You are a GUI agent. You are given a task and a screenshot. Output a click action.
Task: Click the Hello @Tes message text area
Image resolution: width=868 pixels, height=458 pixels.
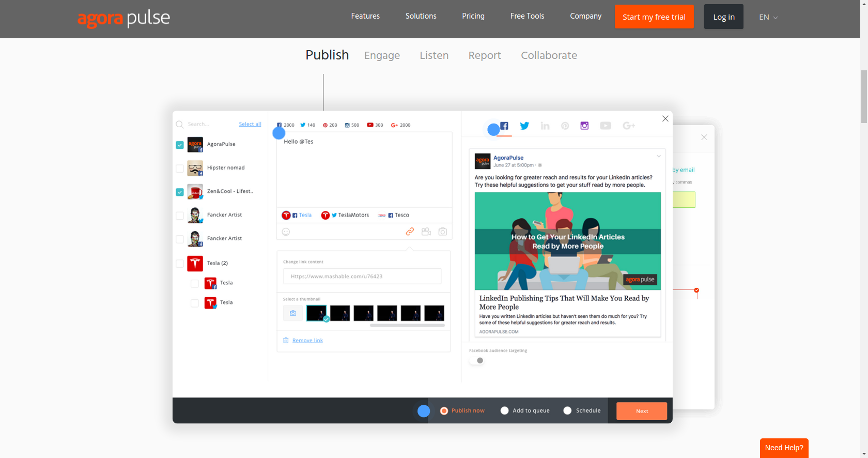[364, 170]
